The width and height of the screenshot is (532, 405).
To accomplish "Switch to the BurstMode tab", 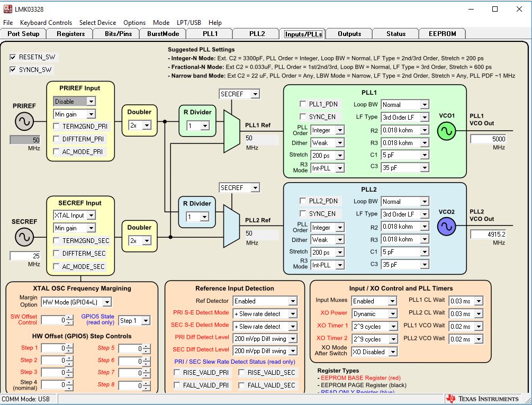I will tap(163, 33).
